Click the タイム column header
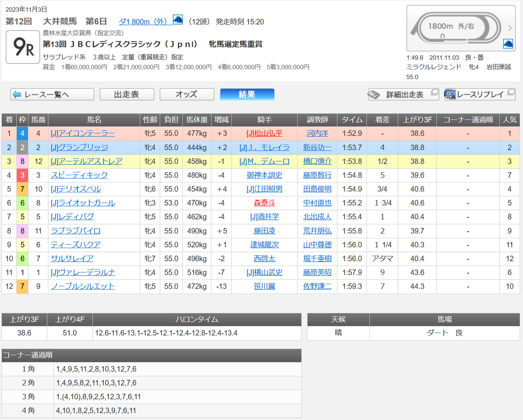523x420 pixels. (352, 120)
